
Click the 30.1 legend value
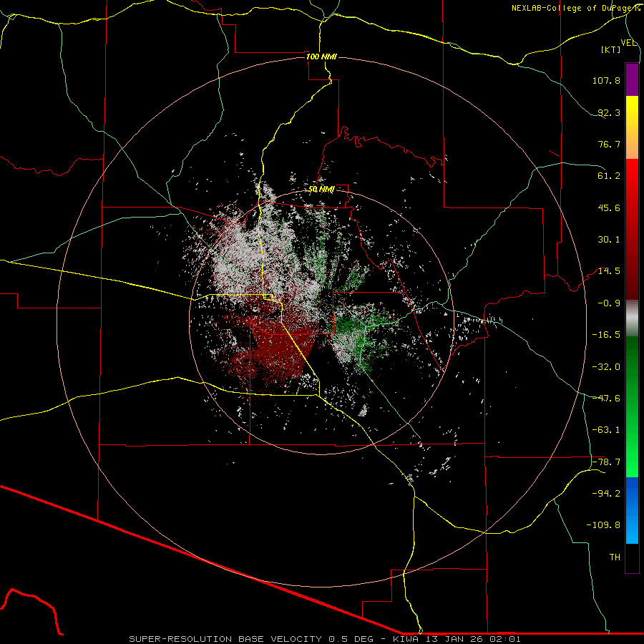coord(609,240)
